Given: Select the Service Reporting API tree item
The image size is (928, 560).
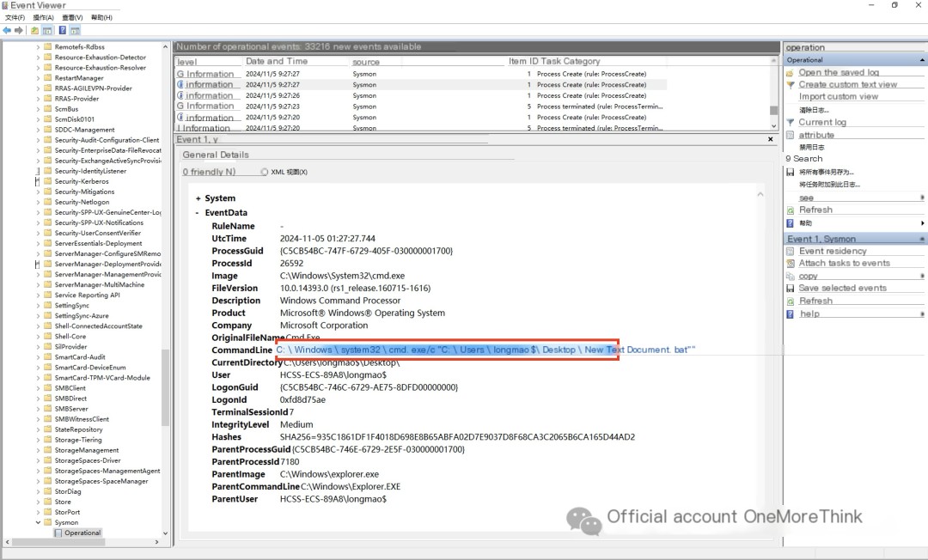Looking at the screenshot, I should [87, 295].
